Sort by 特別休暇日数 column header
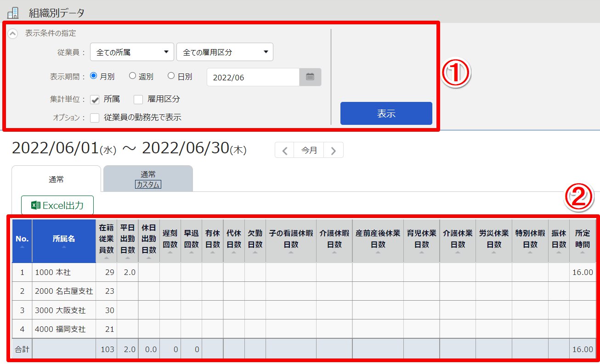This screenshot has height=364, width=600. [530, 241]
